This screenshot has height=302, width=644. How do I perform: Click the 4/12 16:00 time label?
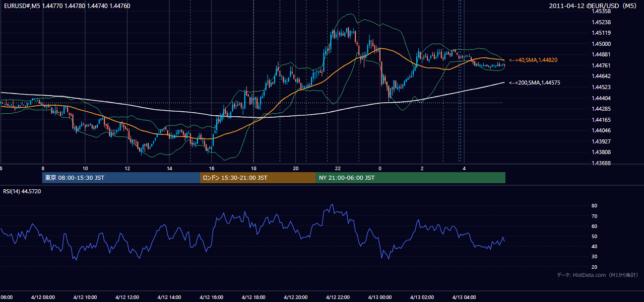pos(212,297)
